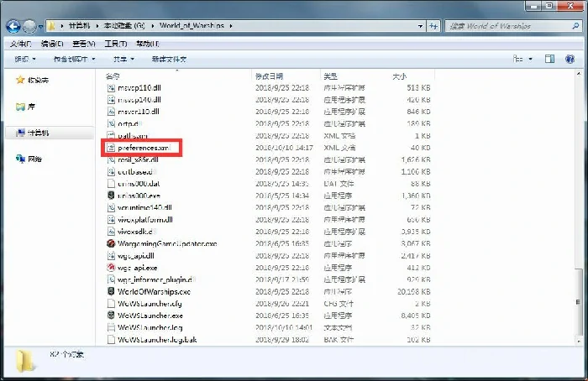Image resolution: width=588 pixels, height=381 pixels.
Task: Open the change view options dropdown
Action: (x=530, y=60)
